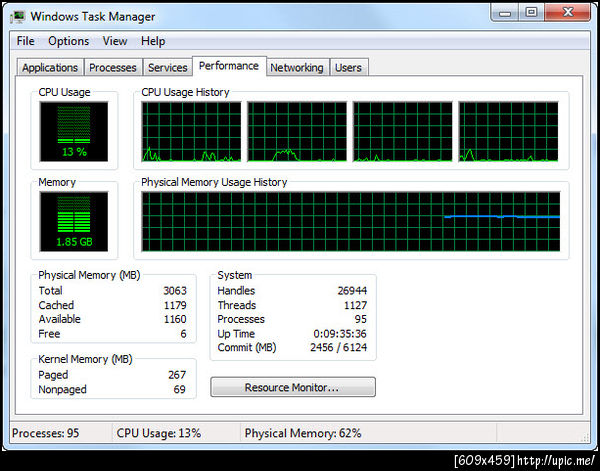Select the Performance tab
This screenshot has height=471, width=600.
[229, 66]
